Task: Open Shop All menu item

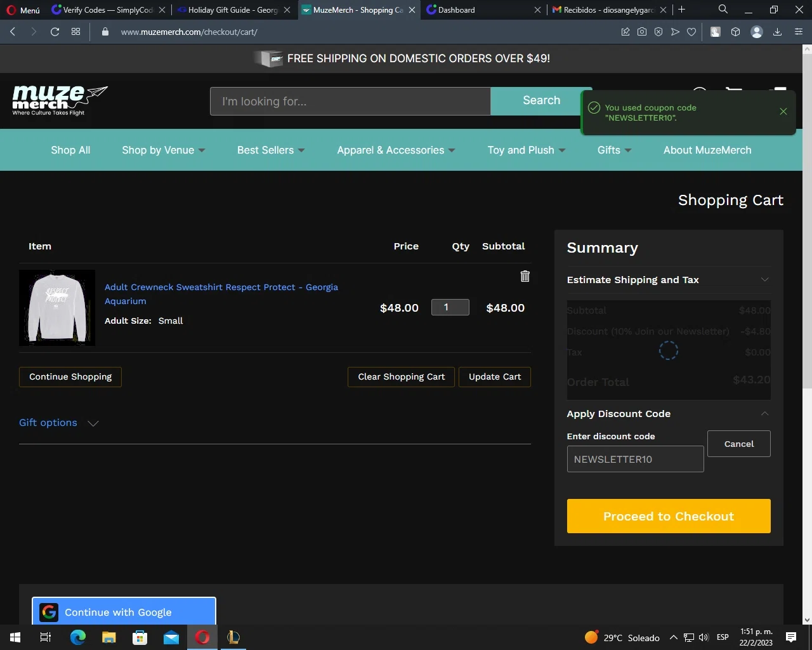Action: click(70, 150)
